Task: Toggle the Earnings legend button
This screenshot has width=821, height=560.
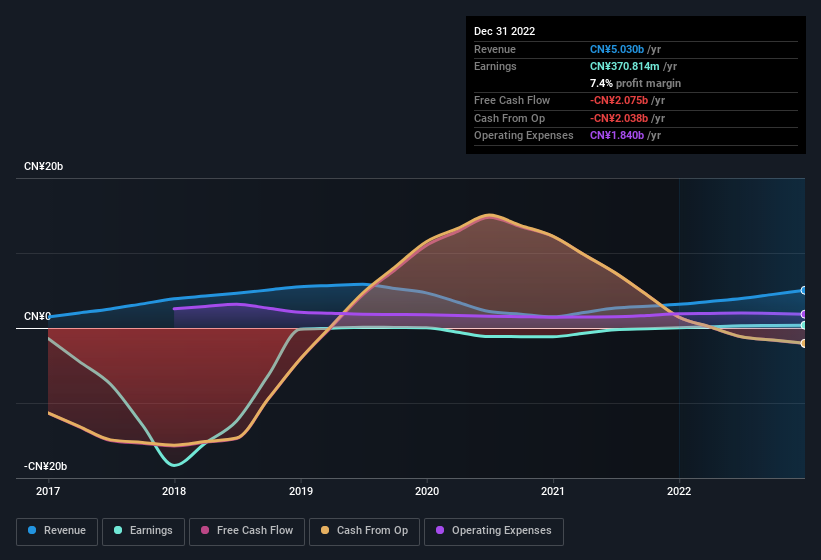Action: 143,531
